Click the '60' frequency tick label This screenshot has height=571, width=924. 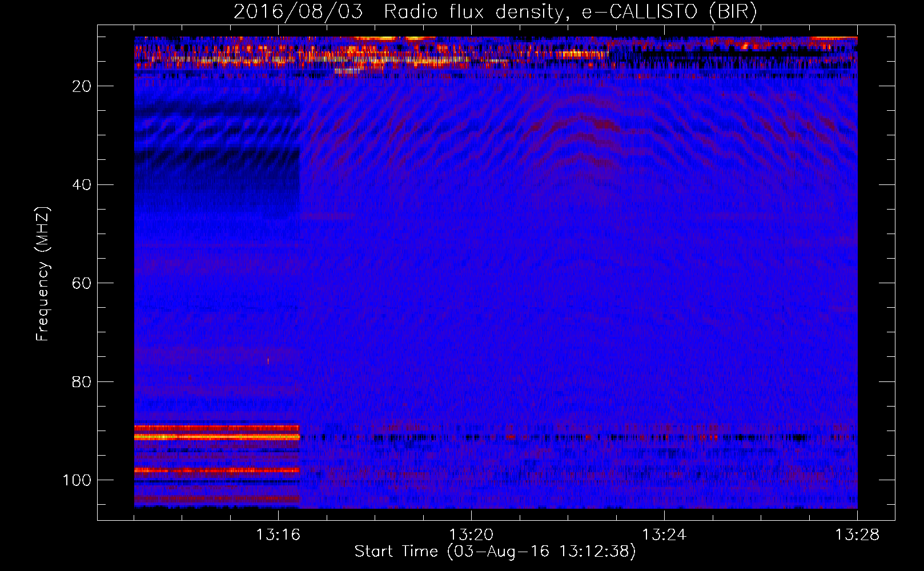(82, 283)
